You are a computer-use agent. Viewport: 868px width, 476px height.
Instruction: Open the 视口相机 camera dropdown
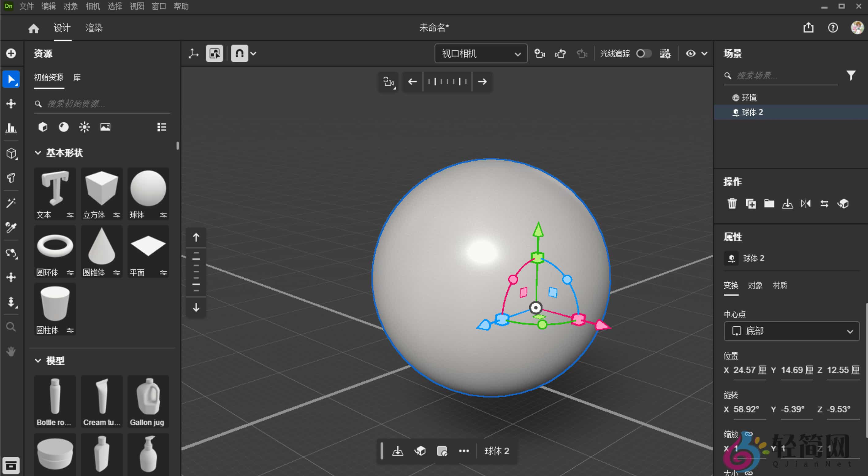480,53
